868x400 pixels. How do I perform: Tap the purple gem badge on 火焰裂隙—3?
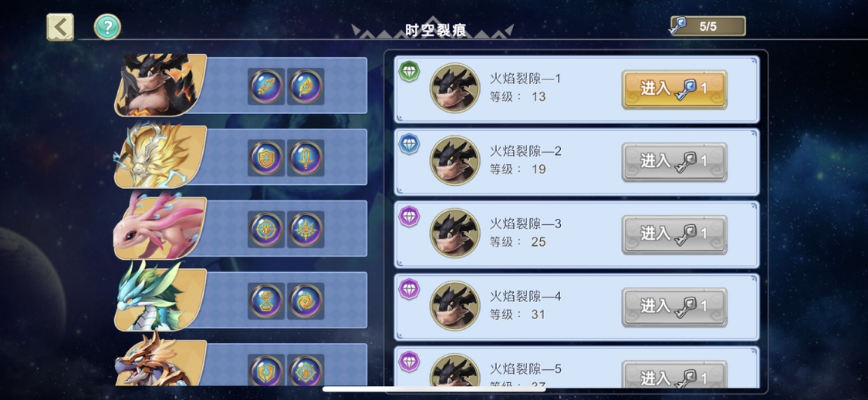point(410,217)
